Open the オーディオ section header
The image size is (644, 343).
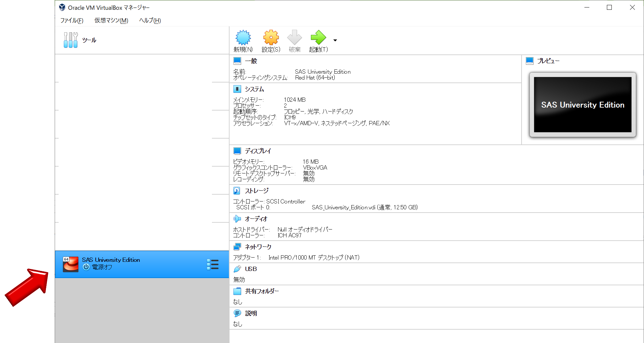[256, 219]
